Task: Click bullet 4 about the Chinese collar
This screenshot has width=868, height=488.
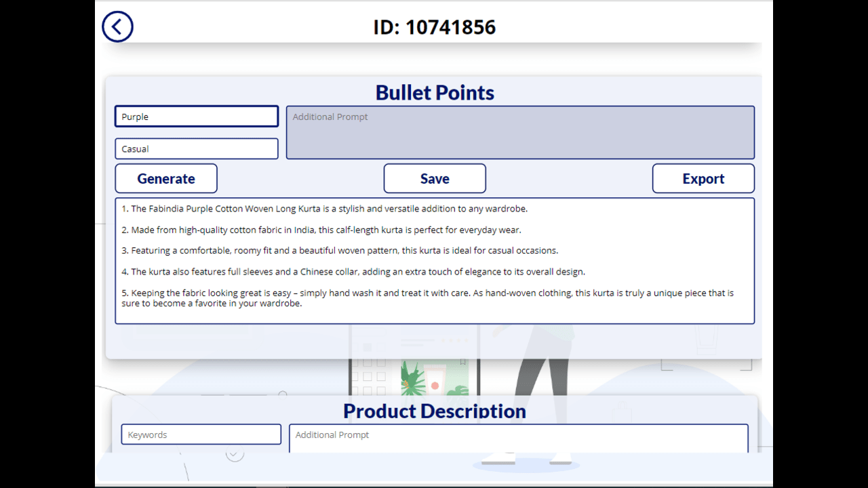Action: coord(353,272)
